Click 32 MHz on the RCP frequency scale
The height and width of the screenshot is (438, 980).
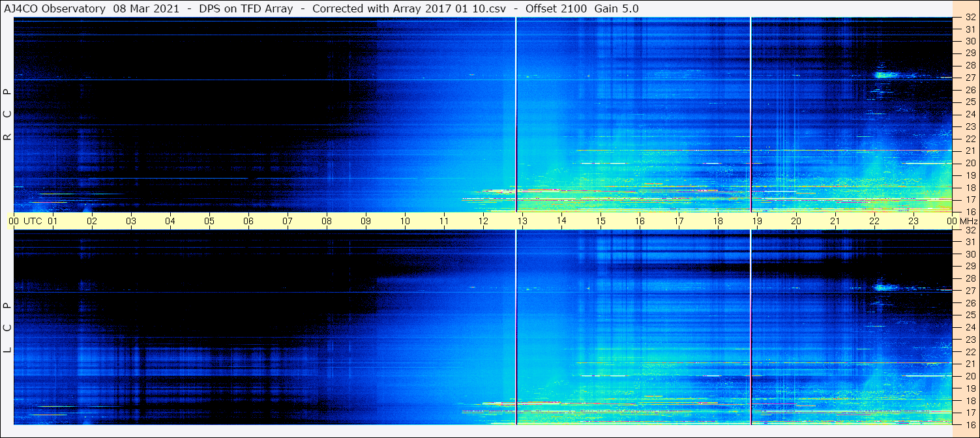(970, 18)
